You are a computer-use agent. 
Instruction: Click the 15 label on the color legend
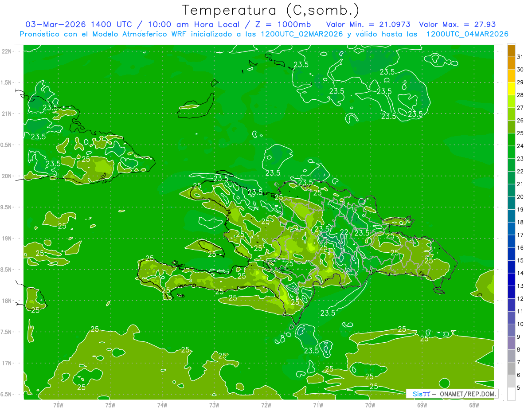[x=520, y=260]
